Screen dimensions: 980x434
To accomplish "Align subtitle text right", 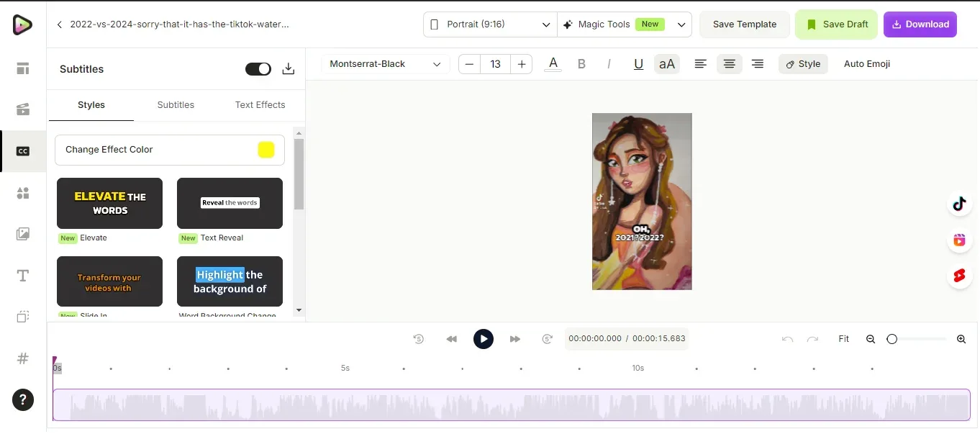I will point(757,64).
